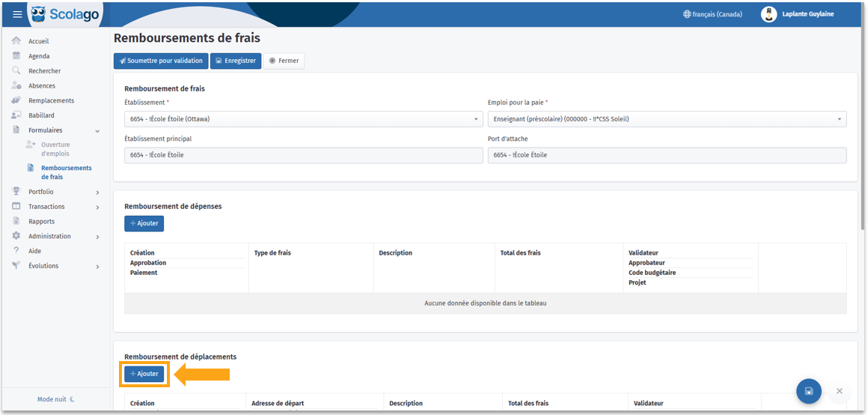Open Babillard menu item
Viewport: 868px width, 415px height.
[x=41, y=115]
